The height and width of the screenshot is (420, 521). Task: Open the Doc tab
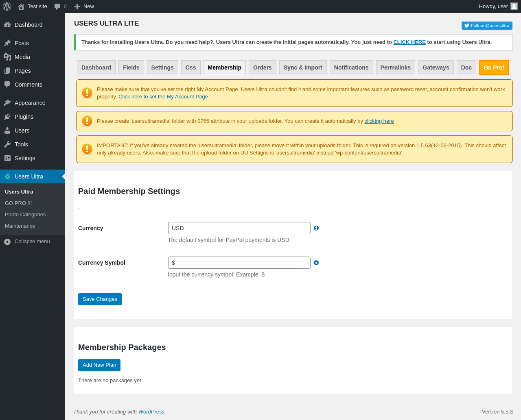466,67
